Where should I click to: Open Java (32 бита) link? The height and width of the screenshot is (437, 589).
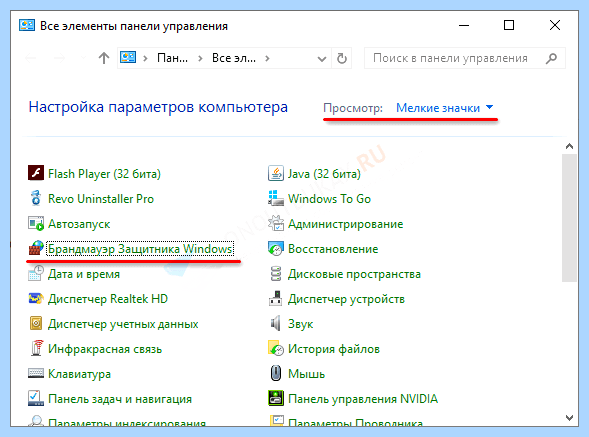pos(324,174)
